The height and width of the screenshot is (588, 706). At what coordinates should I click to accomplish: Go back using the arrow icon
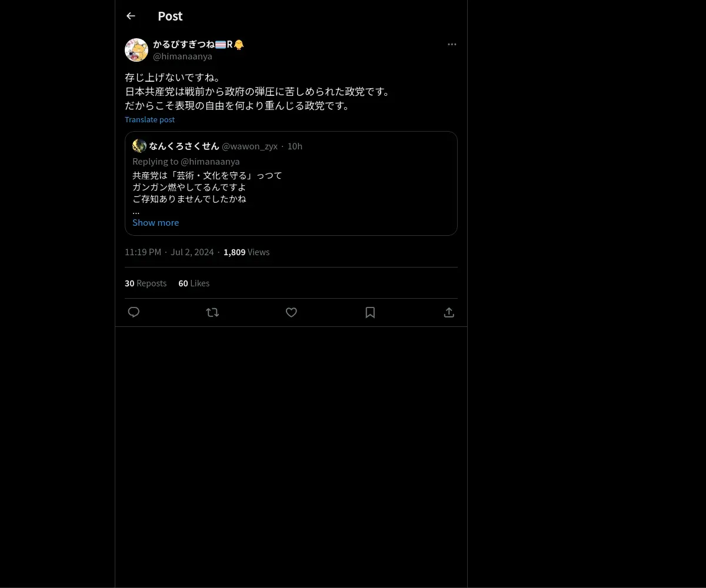[131, 16]
